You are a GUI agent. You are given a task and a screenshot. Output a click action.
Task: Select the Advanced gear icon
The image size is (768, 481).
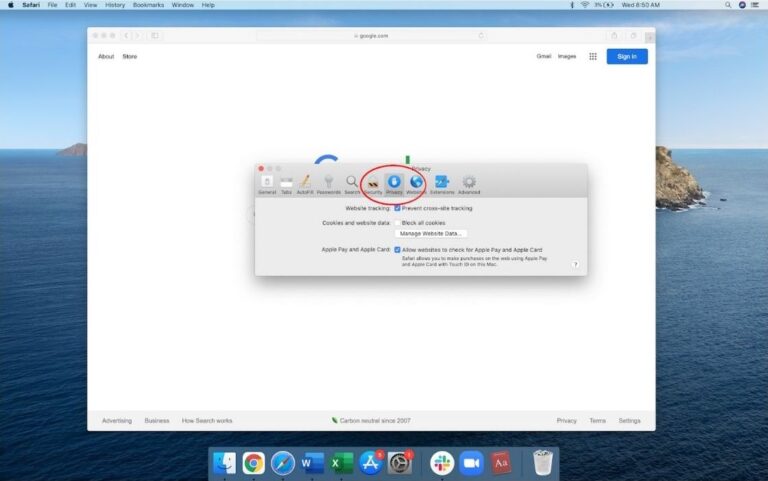click(x=469, y=183)
